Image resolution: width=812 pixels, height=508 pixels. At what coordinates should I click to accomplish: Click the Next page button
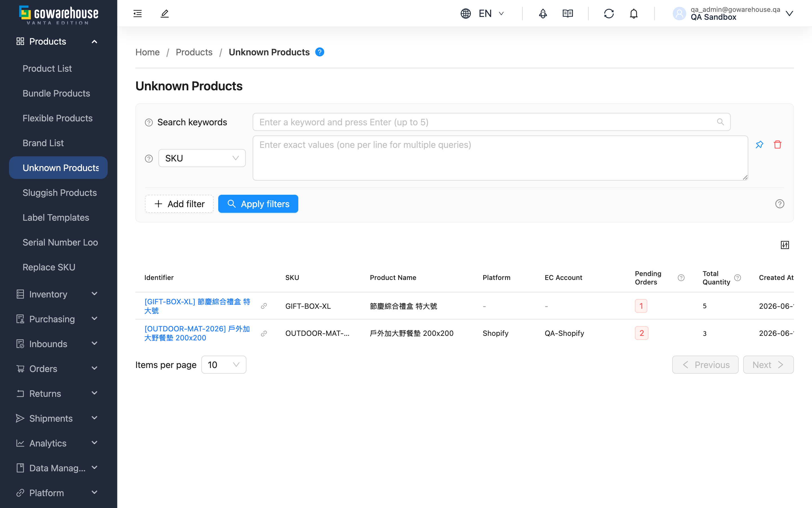pyautogui.click(x=768, y=365)
